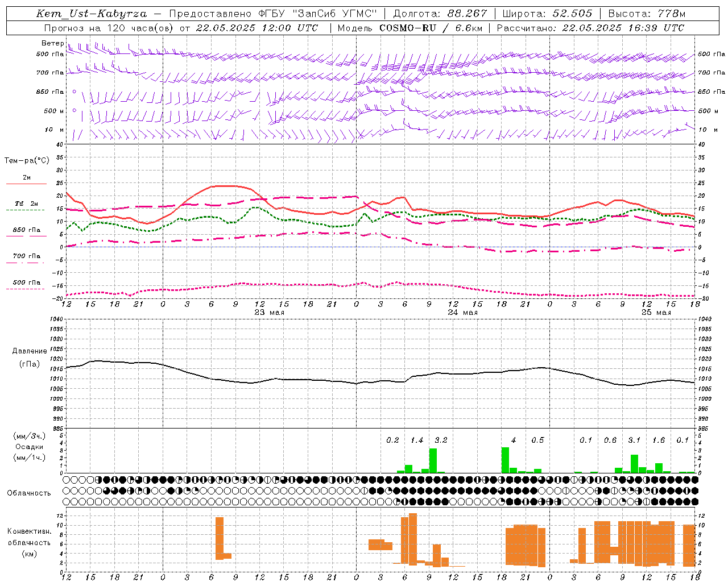
Task: Click the Рассчитано: 22.05.2025 16:39 UTC timestamp
Action: click(590, 28)
